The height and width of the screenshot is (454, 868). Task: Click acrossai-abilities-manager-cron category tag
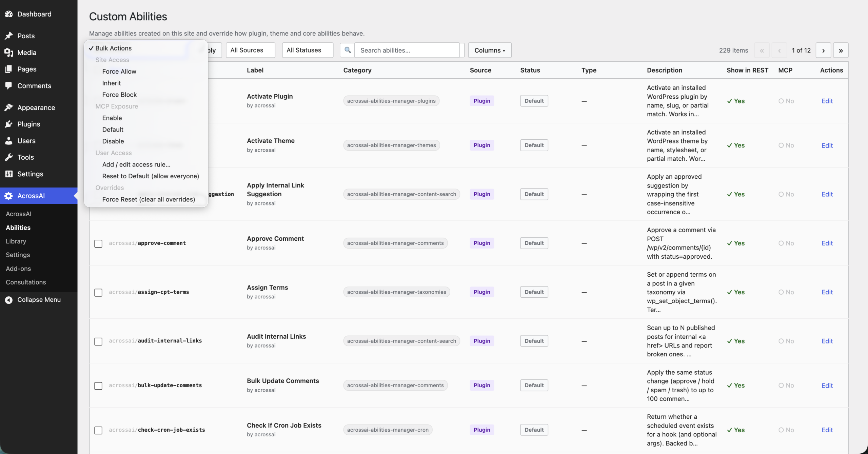coord(388,430)
